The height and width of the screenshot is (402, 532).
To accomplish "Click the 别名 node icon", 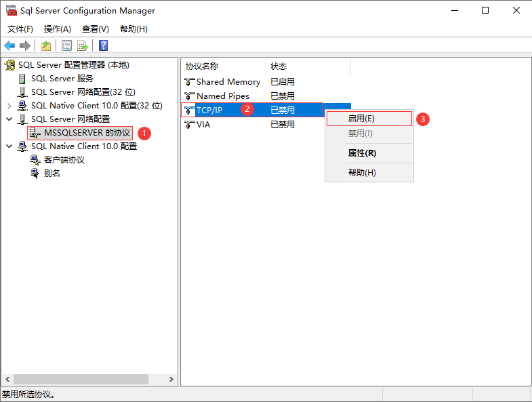I will click(x=35, y=174).
